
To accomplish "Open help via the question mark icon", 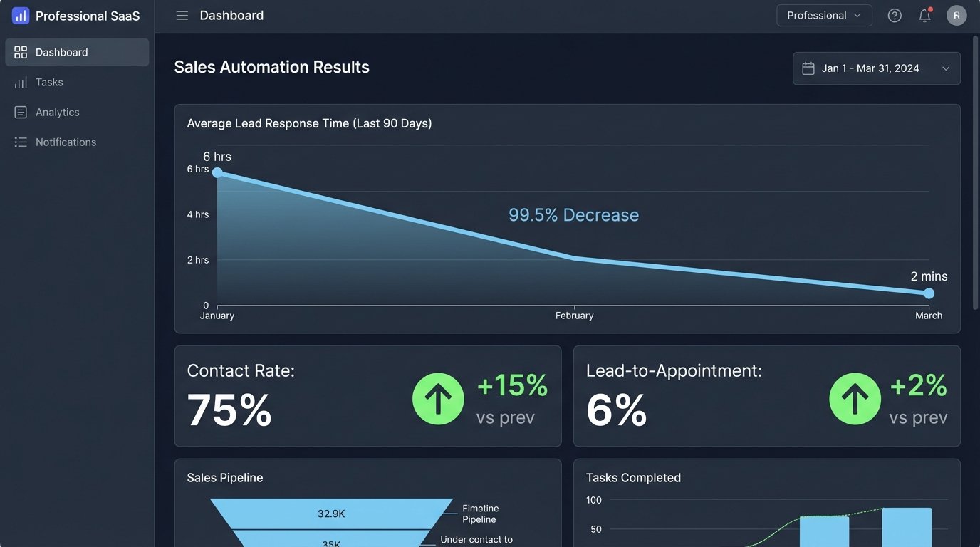I will click(x=895, y=14).
